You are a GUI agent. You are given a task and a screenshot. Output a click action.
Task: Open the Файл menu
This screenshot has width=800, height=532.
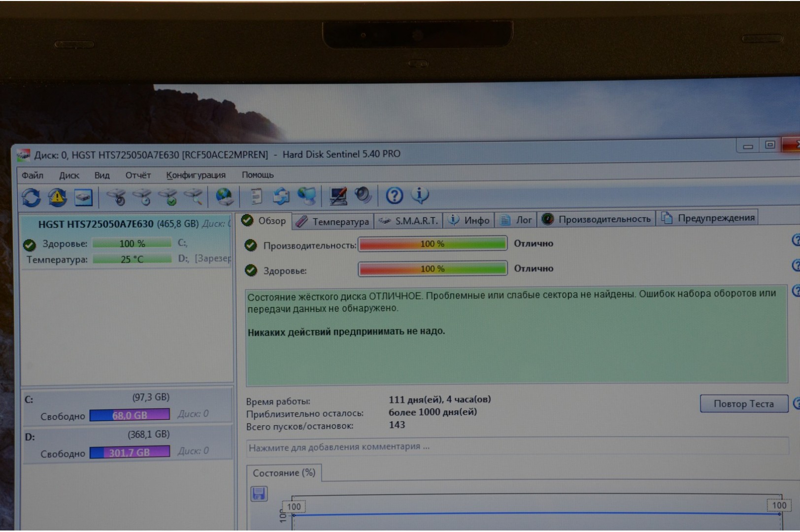(x=33, y=175)
